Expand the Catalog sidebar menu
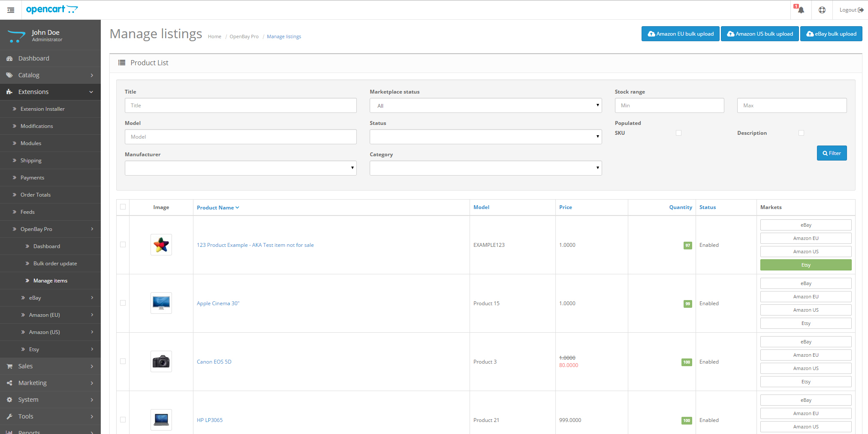Screen dimensions: 868x434 coord(50,75)
